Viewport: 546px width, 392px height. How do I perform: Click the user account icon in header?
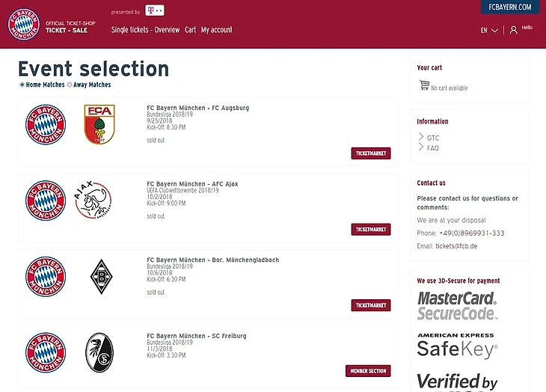tap(513, 30)
